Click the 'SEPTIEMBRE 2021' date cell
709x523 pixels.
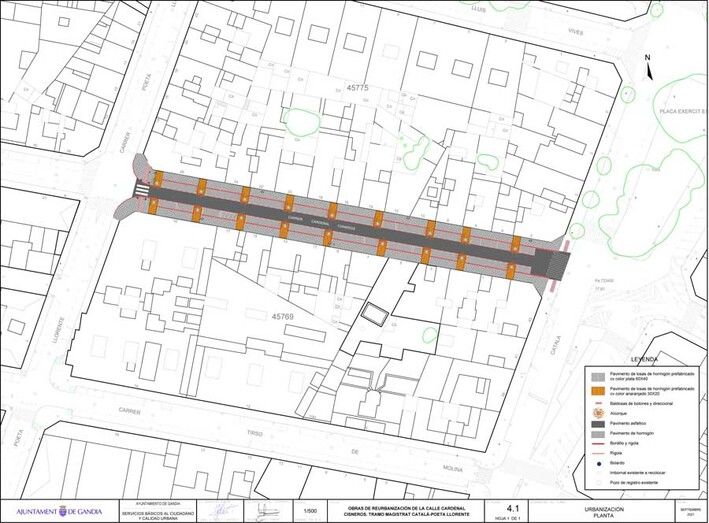[693, 512]
